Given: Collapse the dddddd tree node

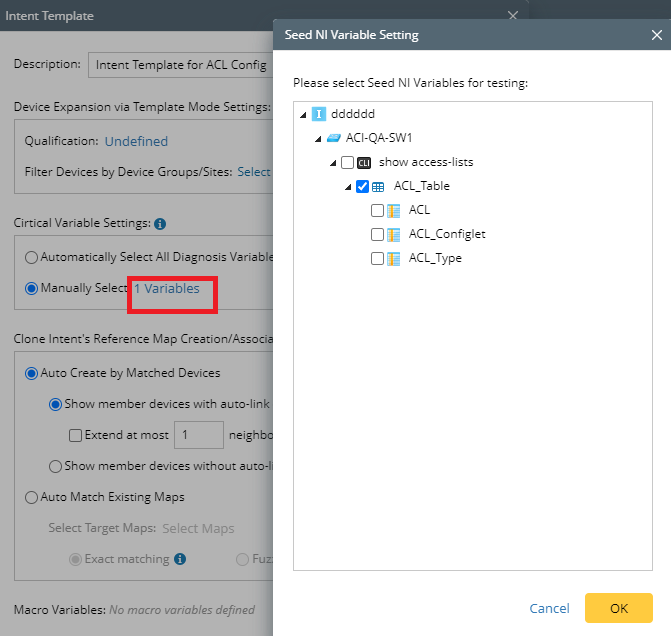Looking at the screenshot, I should point(303,115).
